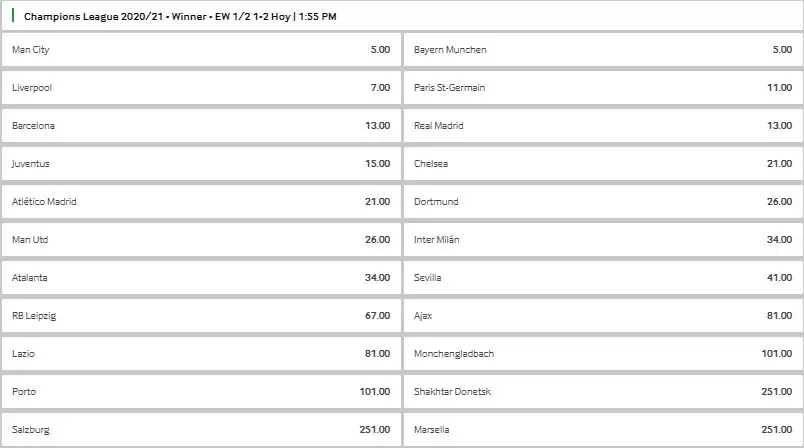804x448 pixels.
Task: Add Barcelona 13.00 to betslip
Action: click(200, 125)
